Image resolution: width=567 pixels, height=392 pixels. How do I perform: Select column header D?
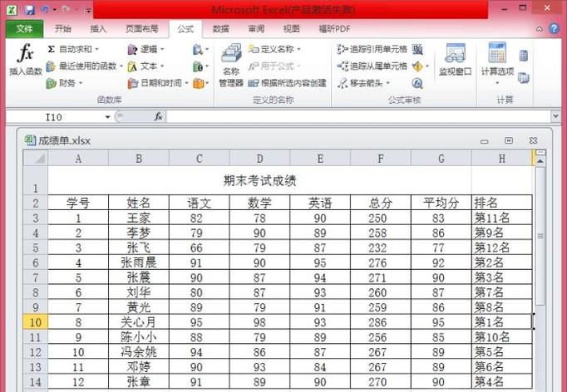pyautogui.click(x=259, y=158)
